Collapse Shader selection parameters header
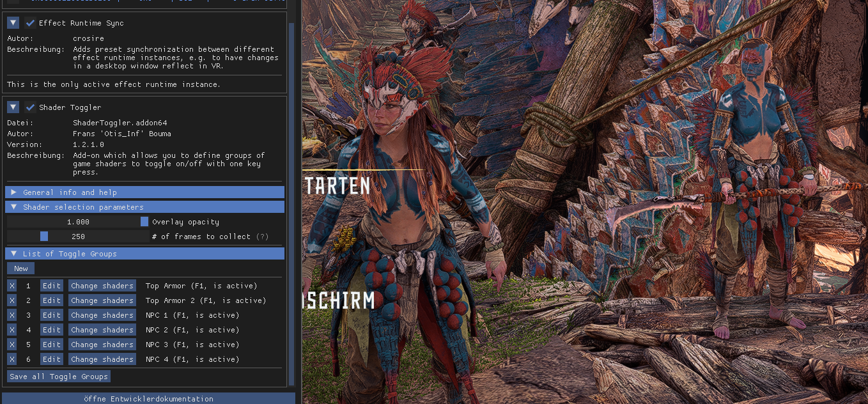 pyautogui.click(x=145, y=207)
